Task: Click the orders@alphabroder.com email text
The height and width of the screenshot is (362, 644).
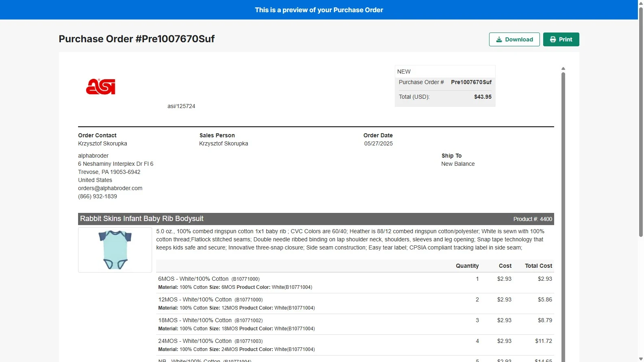Action: coord(110,188)
